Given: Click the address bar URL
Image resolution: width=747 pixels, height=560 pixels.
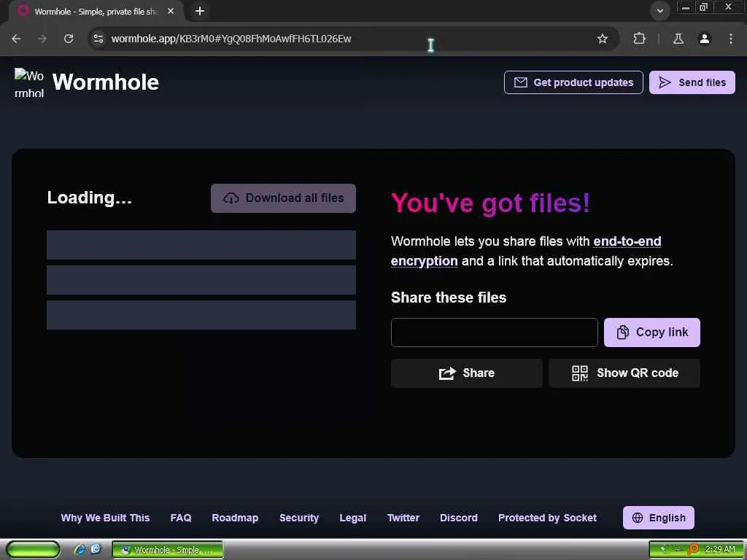Looking at the screenshot, I should pos(231,39).
